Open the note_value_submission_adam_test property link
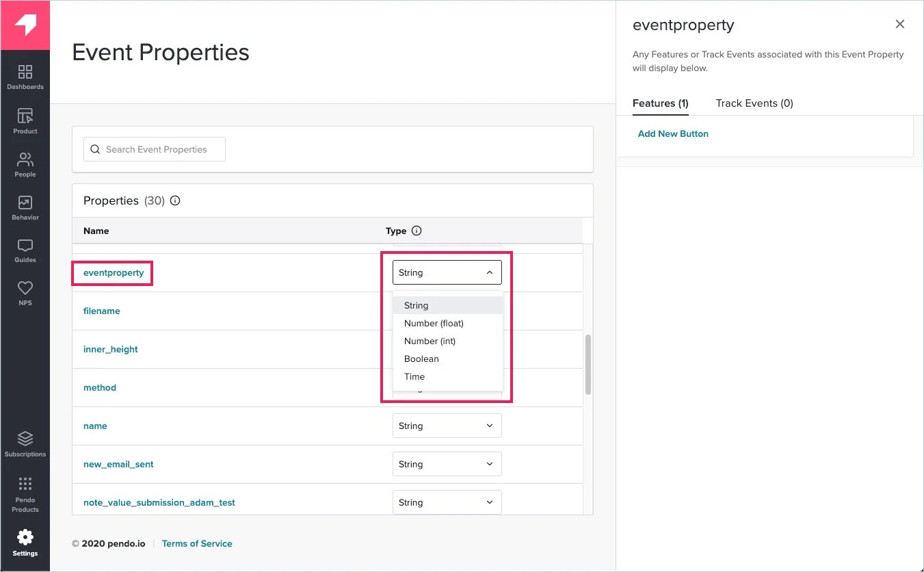Screen dimensions: 924x572 (159, 502)
